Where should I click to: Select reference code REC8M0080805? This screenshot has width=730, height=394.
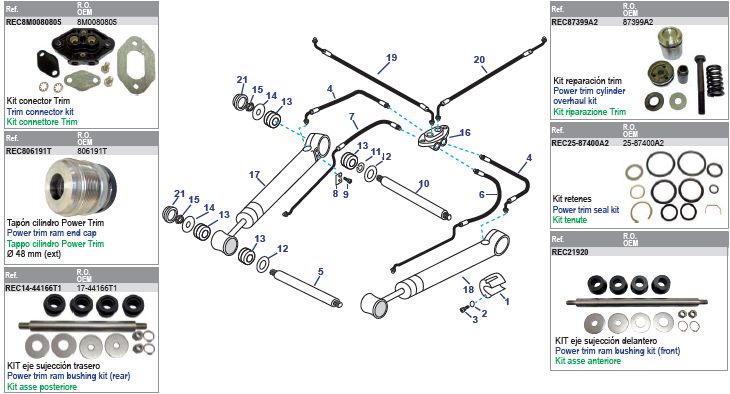(x=33, y=22)
